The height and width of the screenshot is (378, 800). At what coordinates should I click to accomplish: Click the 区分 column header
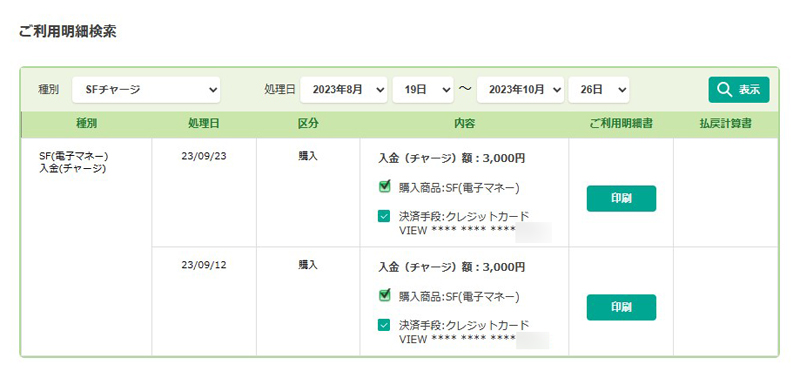(308, 124)
